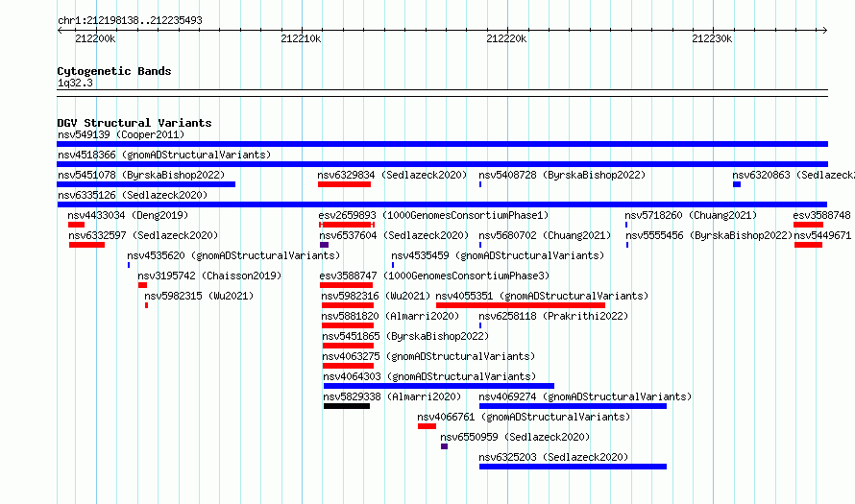Open the nsv4518366 gnomAD variant label
855x504 pixels.
pos(164,155)
